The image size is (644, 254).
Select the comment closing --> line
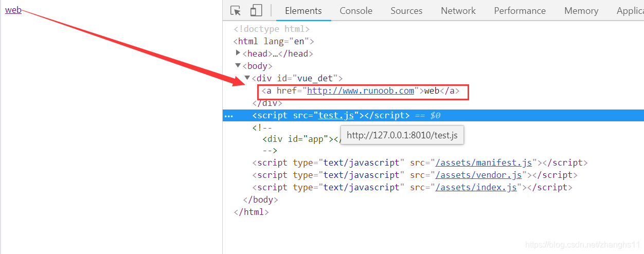[x=270, y=151]
